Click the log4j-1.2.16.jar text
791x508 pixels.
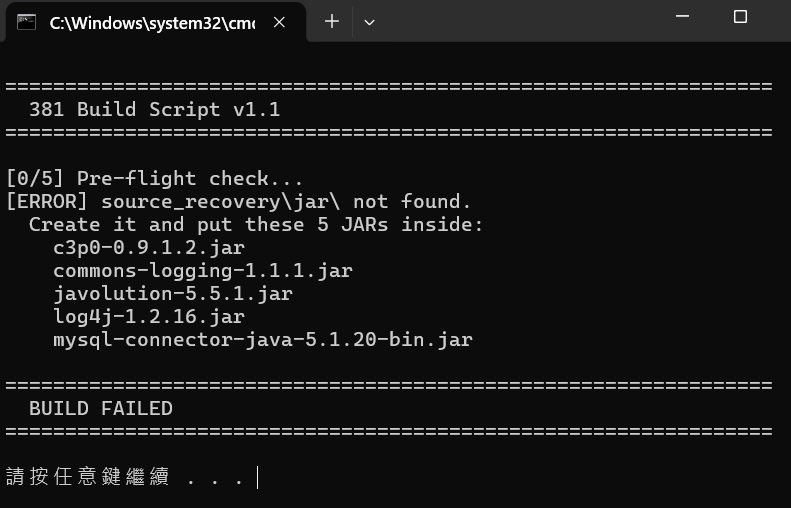(149, 316)
